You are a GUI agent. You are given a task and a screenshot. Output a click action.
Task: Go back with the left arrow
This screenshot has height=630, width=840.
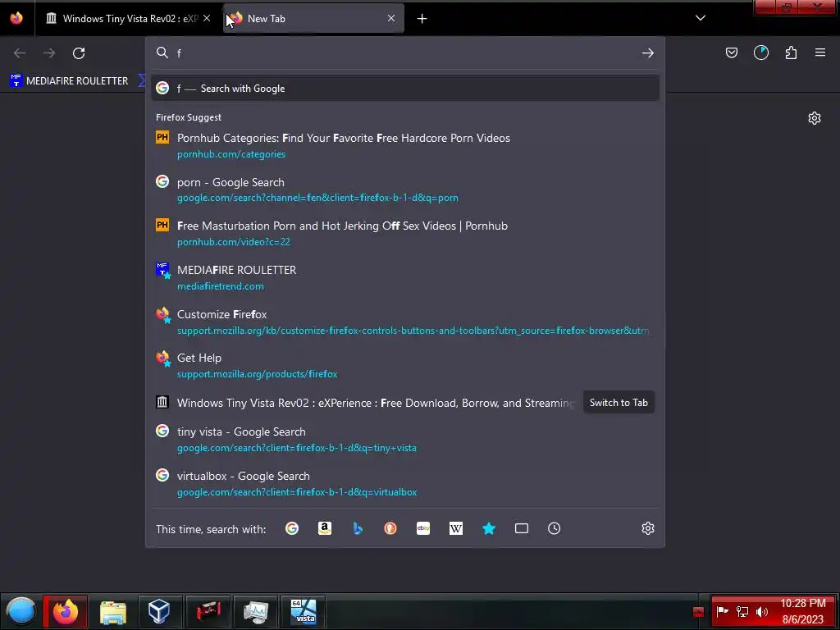tap(20, 53)
